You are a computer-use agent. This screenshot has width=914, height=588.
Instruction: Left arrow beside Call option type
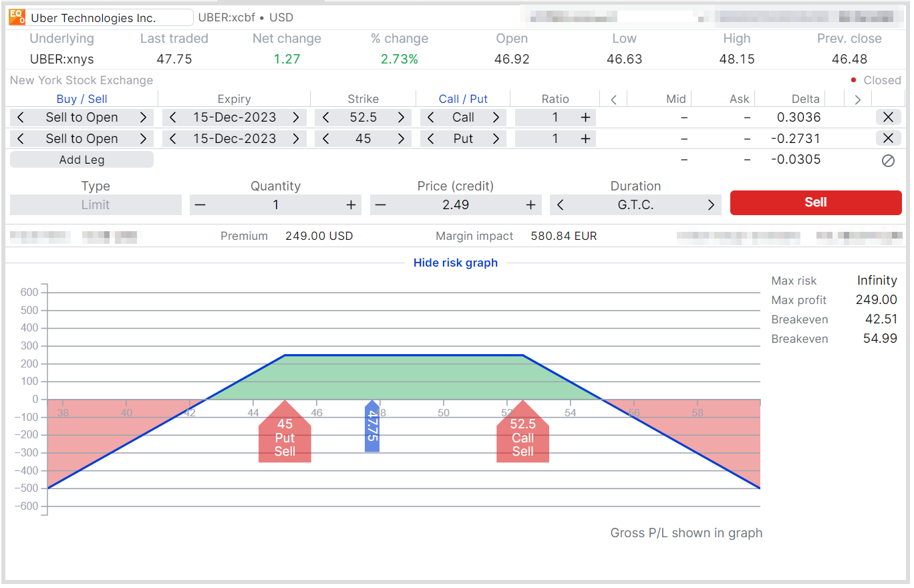[431, 118]
